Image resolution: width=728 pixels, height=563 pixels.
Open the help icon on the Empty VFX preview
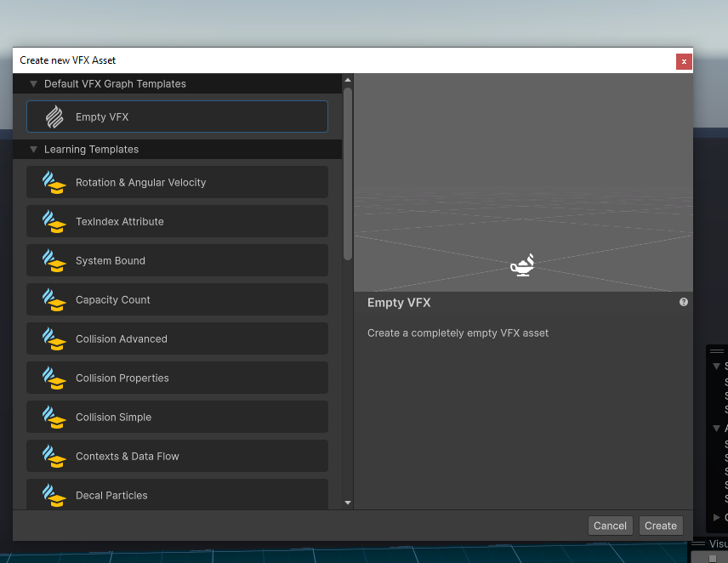683,302
